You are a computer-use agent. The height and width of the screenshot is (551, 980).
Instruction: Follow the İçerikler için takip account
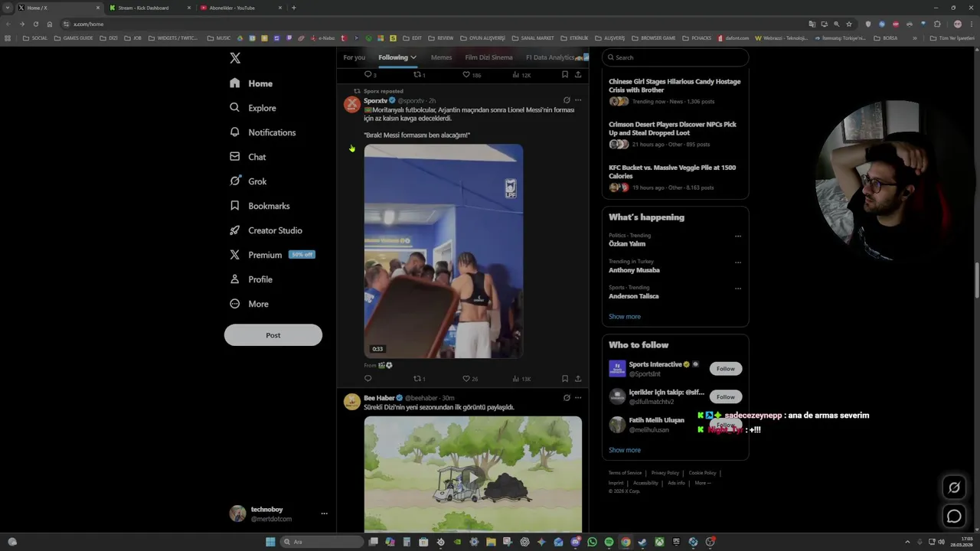pyautogui.click(x=726, y=396)
